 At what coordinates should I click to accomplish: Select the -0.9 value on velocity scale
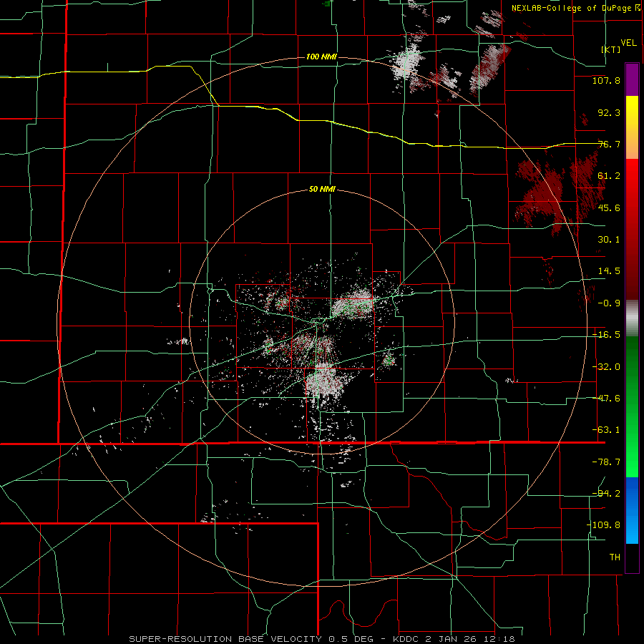click(x=609, y=303)
